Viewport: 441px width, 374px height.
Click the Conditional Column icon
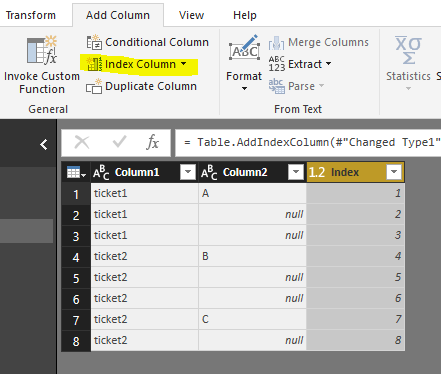[94, 42]
